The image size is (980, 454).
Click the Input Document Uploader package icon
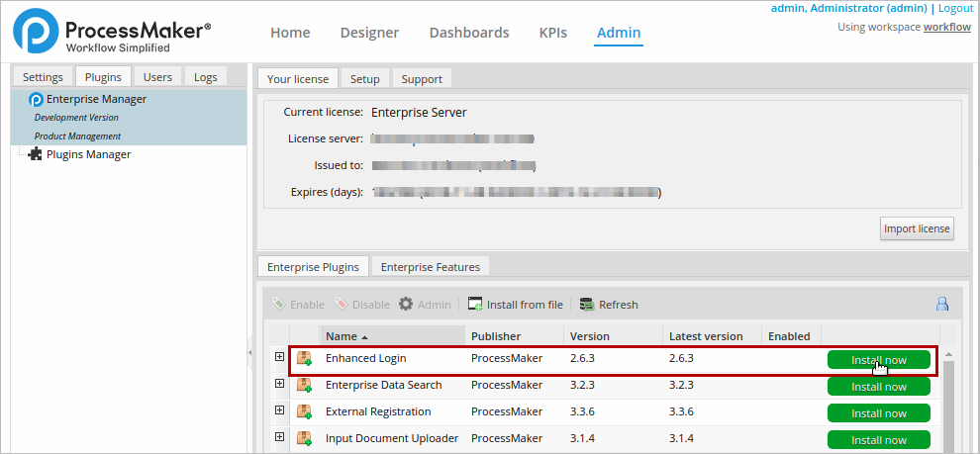[x=305, y=438]
